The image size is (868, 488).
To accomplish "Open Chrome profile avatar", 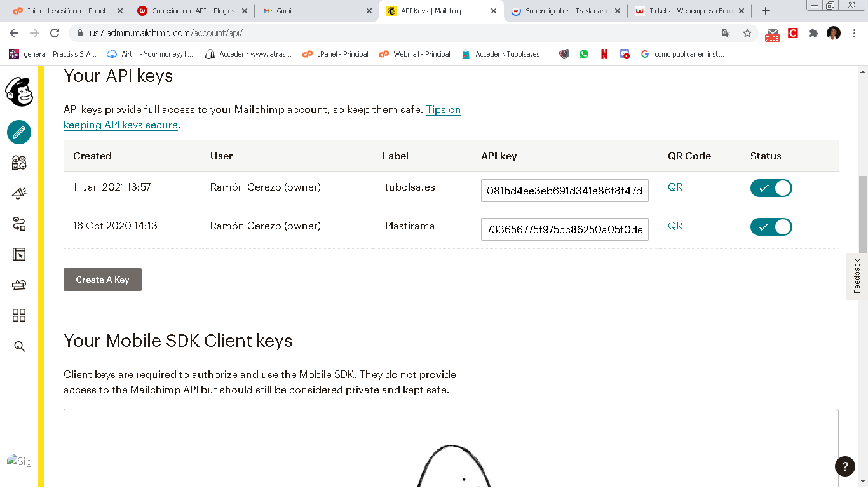I will tap(834, 33).
